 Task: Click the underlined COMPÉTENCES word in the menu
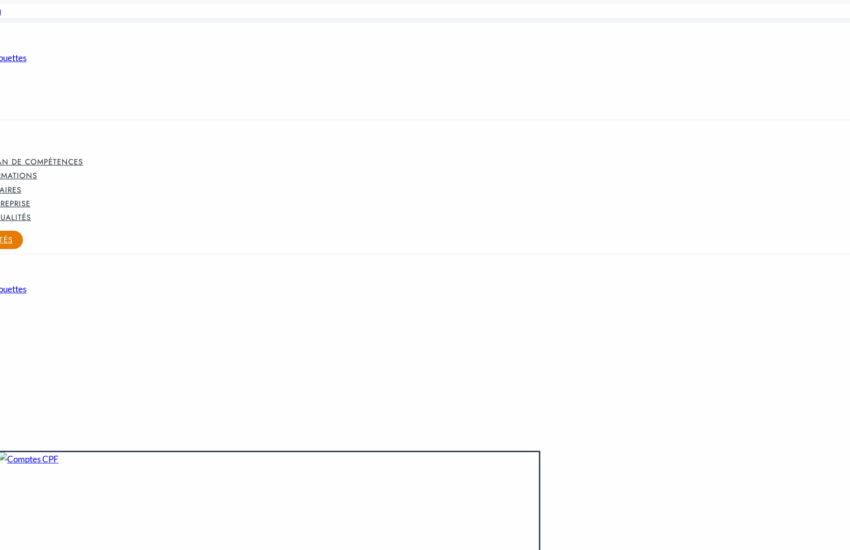[54, 161]
